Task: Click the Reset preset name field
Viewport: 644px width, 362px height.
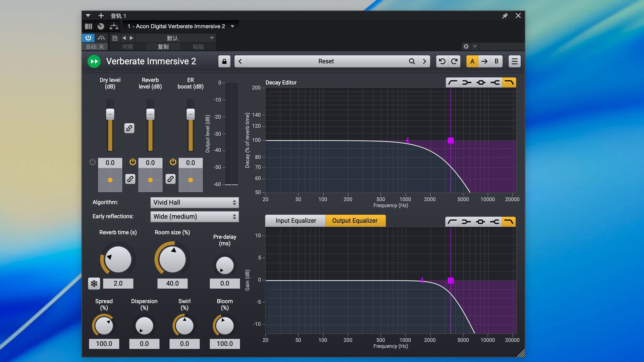Action: [326, 61]
